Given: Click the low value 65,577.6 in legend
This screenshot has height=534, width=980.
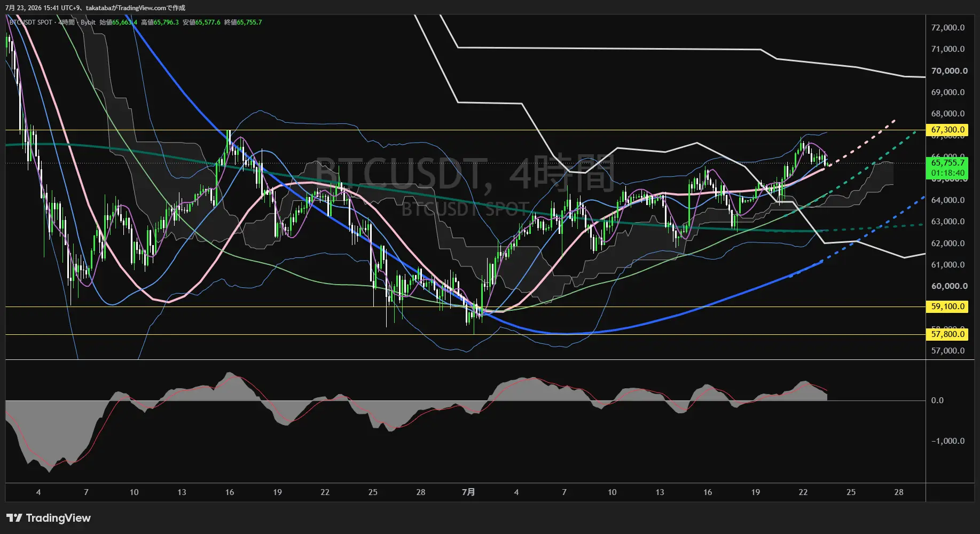Looking at the screenshot, I should [208, 22].
